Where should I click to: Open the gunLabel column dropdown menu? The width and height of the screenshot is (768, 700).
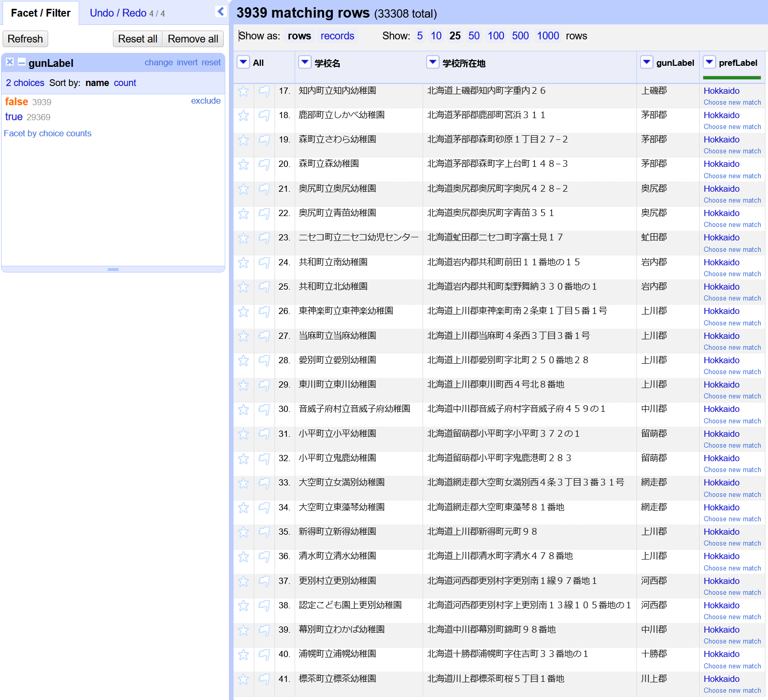(646, 62)
